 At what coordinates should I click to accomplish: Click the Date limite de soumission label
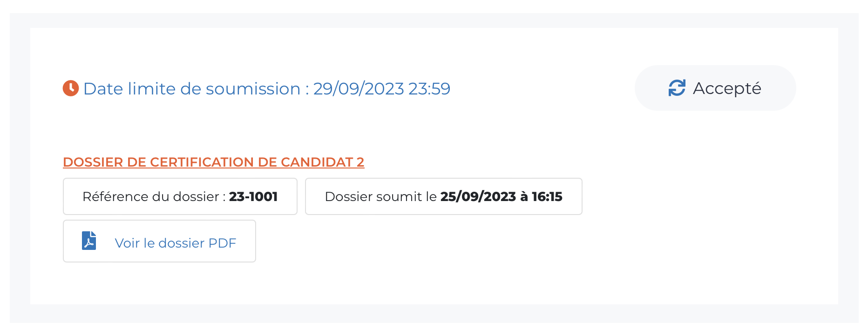pos(192,89)
